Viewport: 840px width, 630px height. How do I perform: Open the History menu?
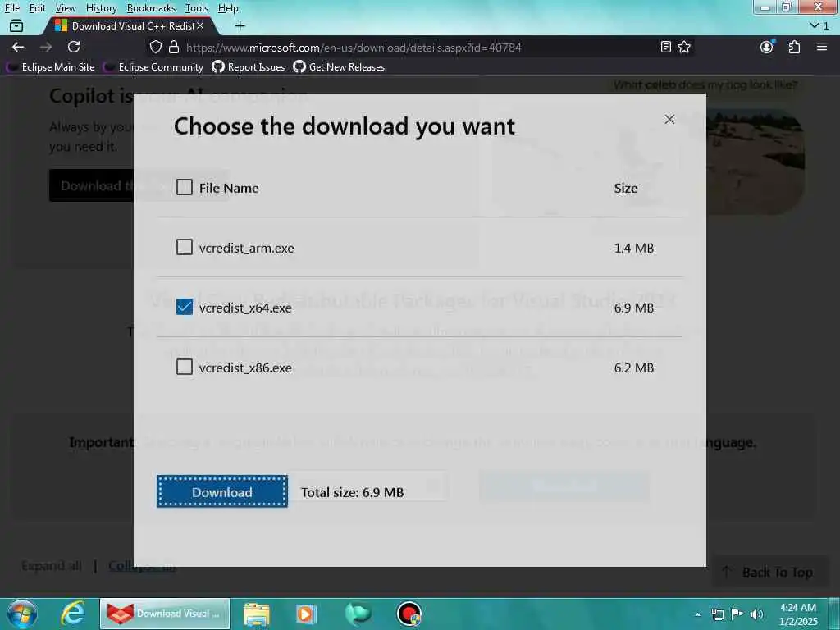pyautogui.click(x=101, y=8)
